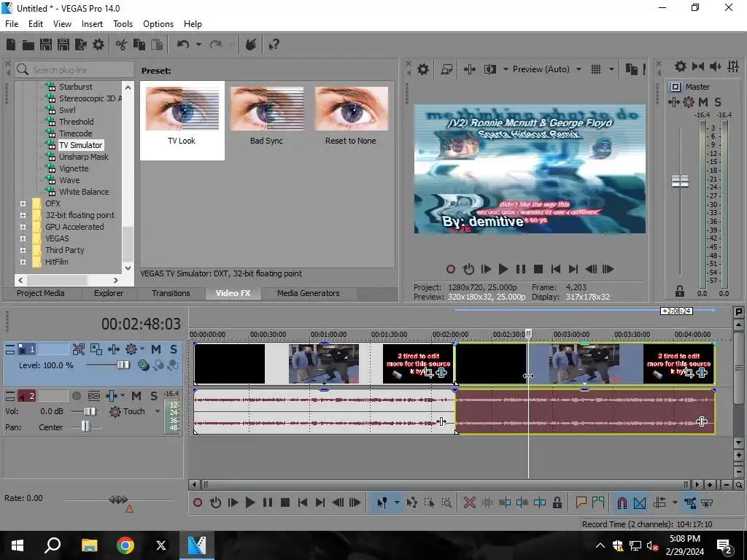Expand the GPU Accelerated folder
This screenshot has height=560, width=747.
tap(23, 227)
